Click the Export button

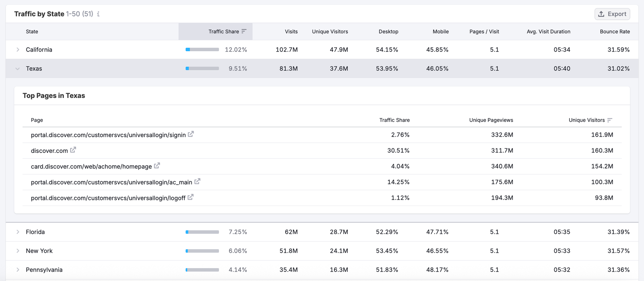coord(612,14)
